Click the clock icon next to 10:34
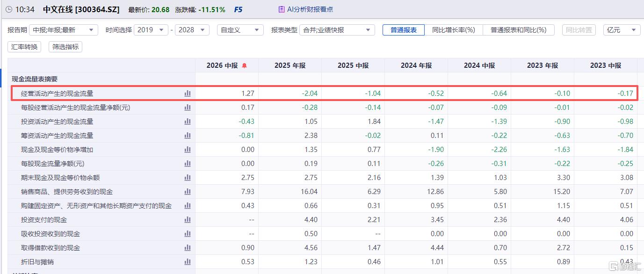Screen dimensions: 644x274 [x=8, y=9]
